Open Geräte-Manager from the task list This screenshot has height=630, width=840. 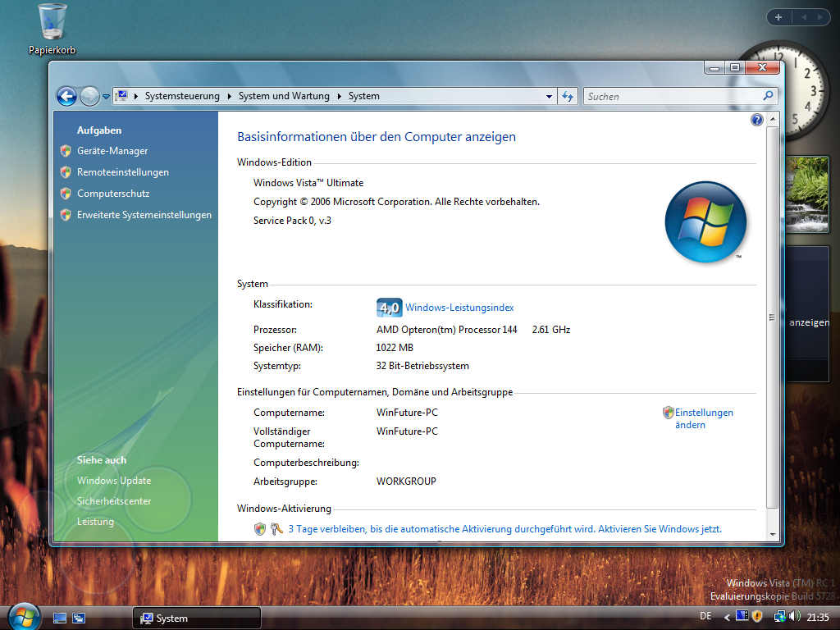click(112, 151)
